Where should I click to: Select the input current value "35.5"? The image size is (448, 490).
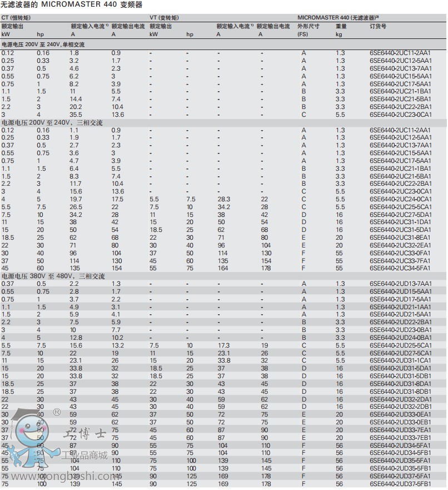pos(76,115)
